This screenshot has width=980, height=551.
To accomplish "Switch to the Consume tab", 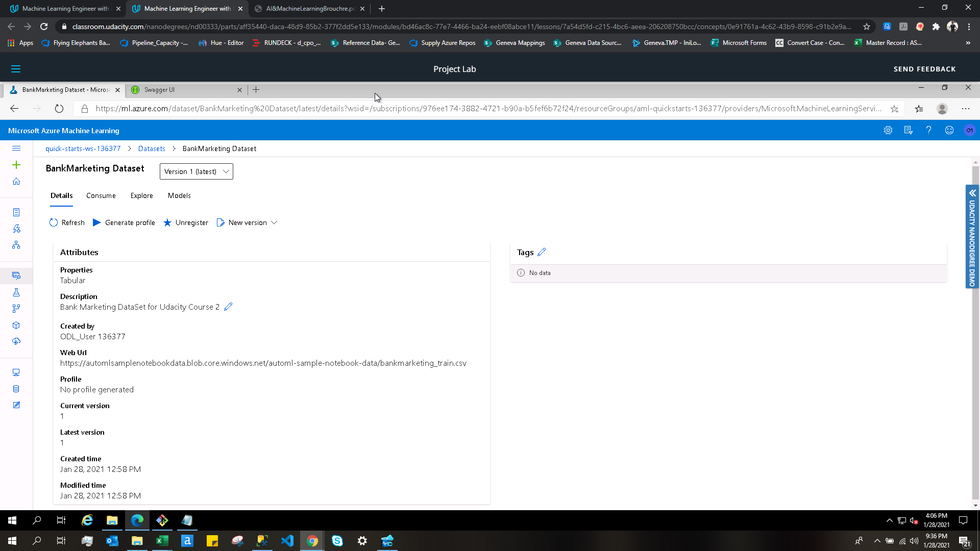I will (x=101, y=195).
